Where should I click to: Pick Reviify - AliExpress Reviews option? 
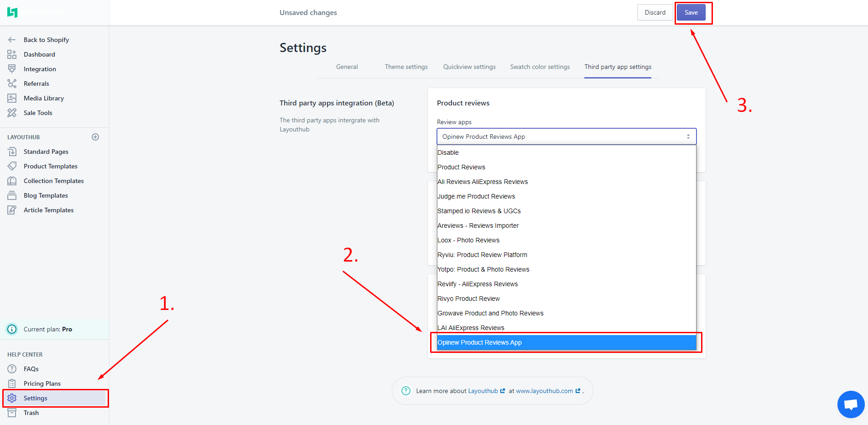pos(567,284)
